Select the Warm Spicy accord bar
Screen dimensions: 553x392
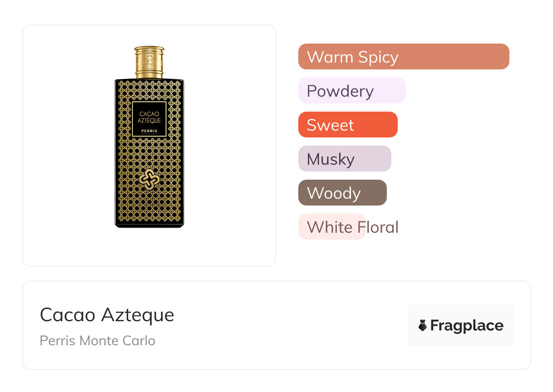[x=403, y=57]
